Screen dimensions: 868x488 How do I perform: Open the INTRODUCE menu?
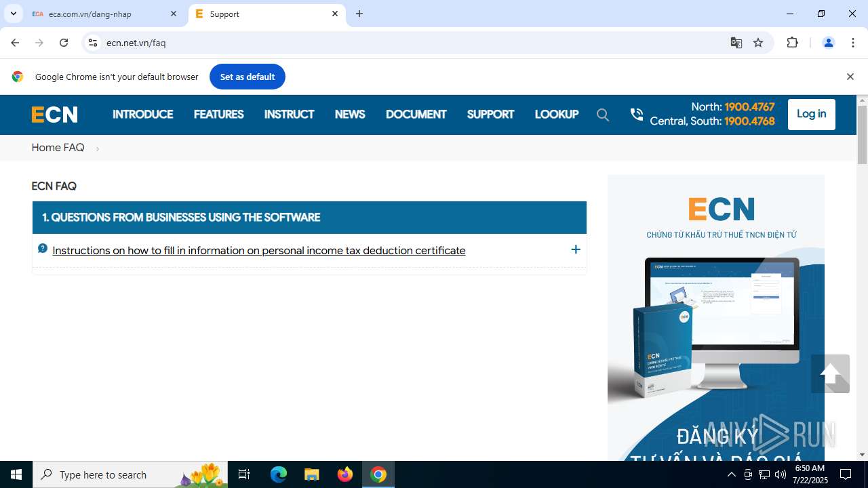142,115
